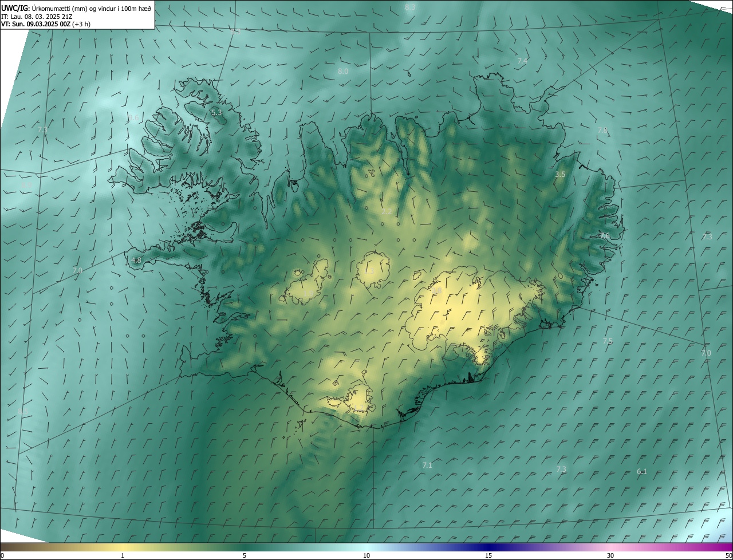Click the 7.4 value on the map
733x560 pixels.
[x=522, y=61]
